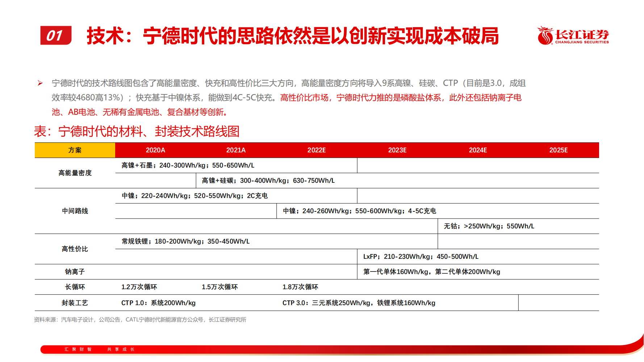Click the 1.5万次循环 cell
The image size is (644, 362).
220,287
